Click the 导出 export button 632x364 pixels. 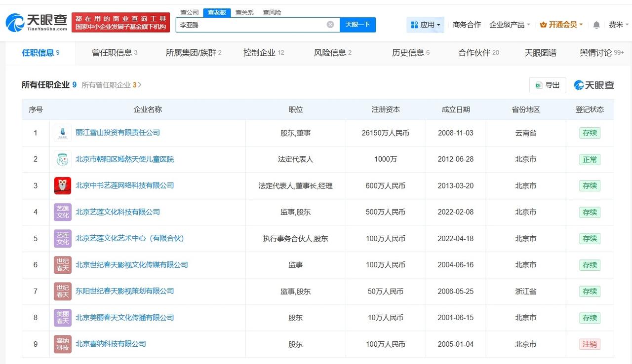(x=547, y=85)
